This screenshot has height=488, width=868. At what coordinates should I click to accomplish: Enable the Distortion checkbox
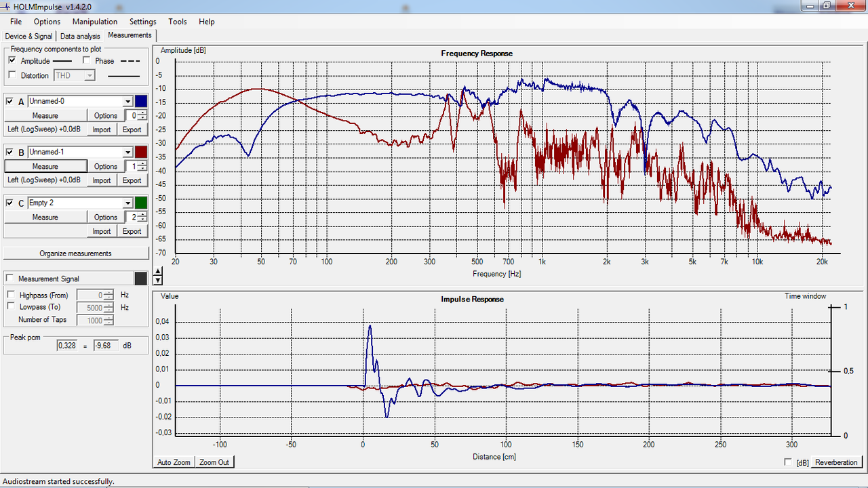click(12, 75)
